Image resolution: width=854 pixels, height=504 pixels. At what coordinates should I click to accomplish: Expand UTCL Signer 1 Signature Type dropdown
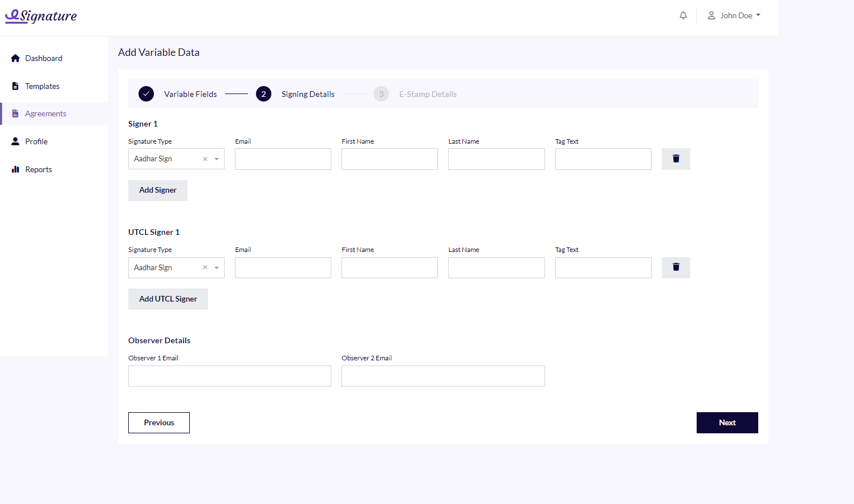(x=217, y=267)
